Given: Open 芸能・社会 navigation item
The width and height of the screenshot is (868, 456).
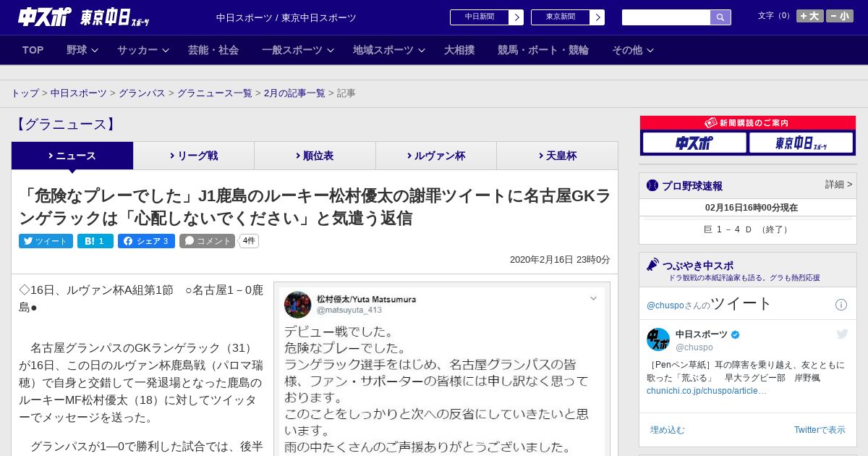Looking at the screenshot, I should click(213, 50).
